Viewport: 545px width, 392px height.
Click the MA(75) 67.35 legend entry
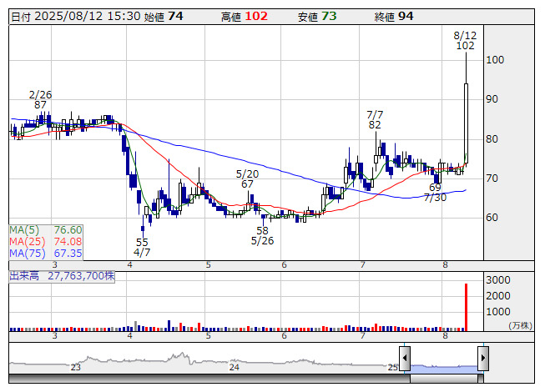46,253
